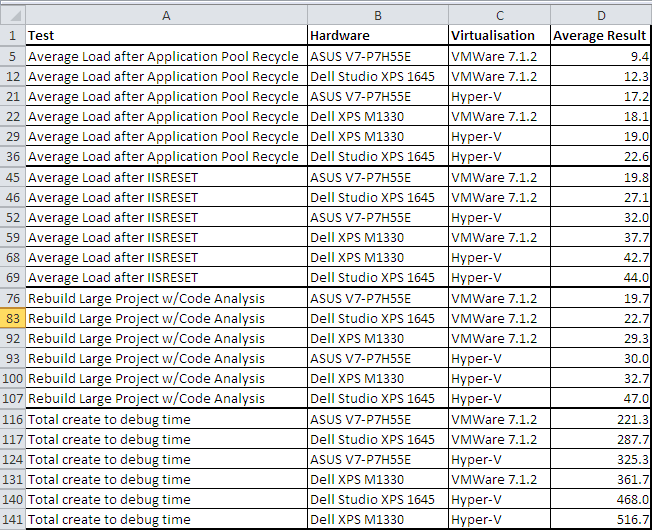Screen dimensions: 652x530
Task: Select column A header
Action: coord(166,14)
